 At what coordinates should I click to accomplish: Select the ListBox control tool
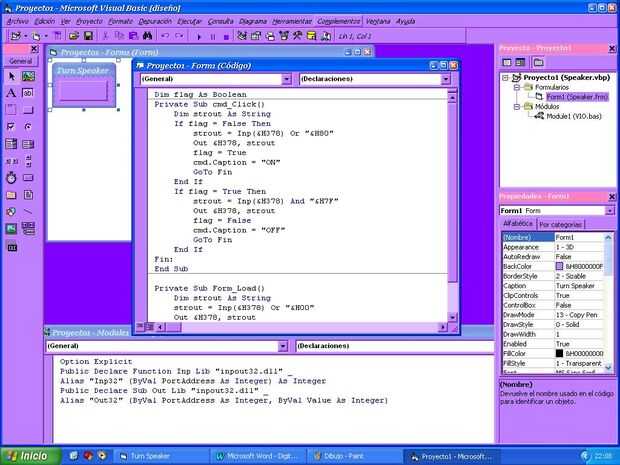point(28,144)
